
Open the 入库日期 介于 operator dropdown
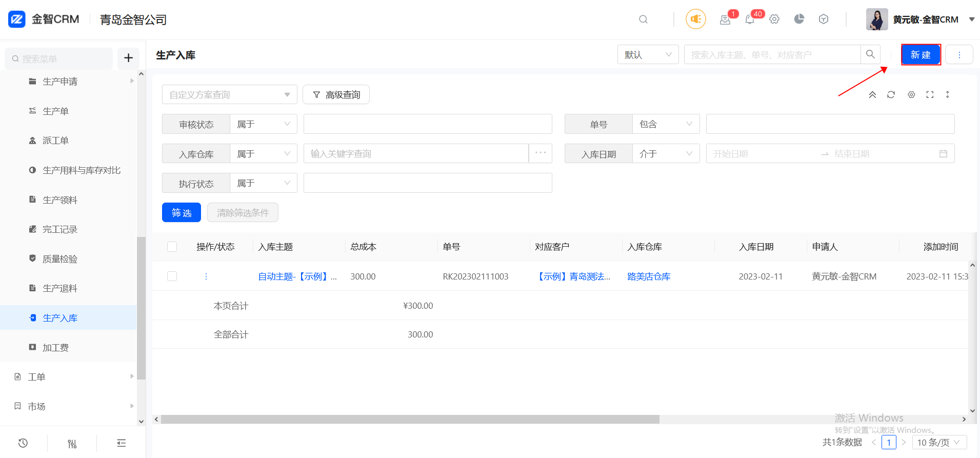[x=666, y=154]
